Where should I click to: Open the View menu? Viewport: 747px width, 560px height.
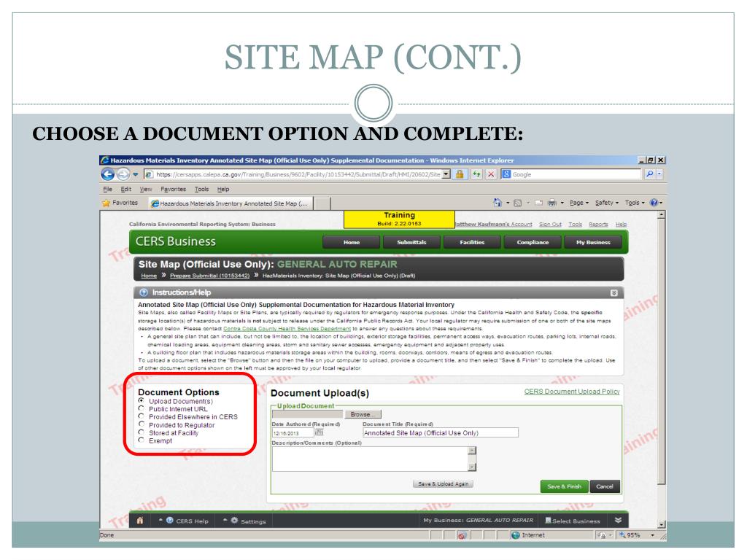click(x=146, y=189)
